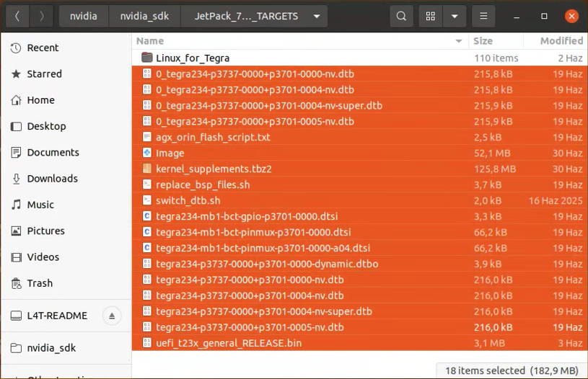The image size is (588, 379).
Task: Click uefi_t23x_general_RELEASE.bin file icon
Action: tap(147, 343)
